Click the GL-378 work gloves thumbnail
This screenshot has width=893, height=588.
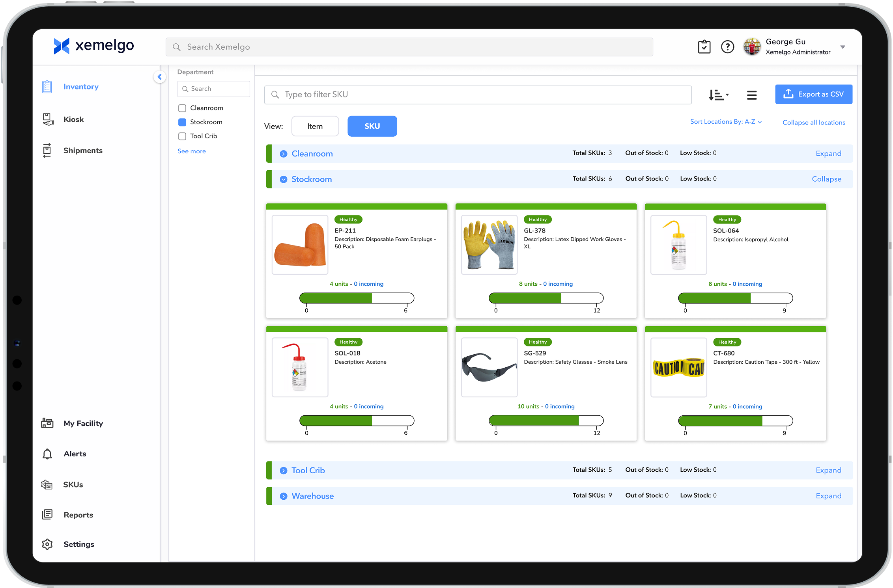[x=489, y=245]
